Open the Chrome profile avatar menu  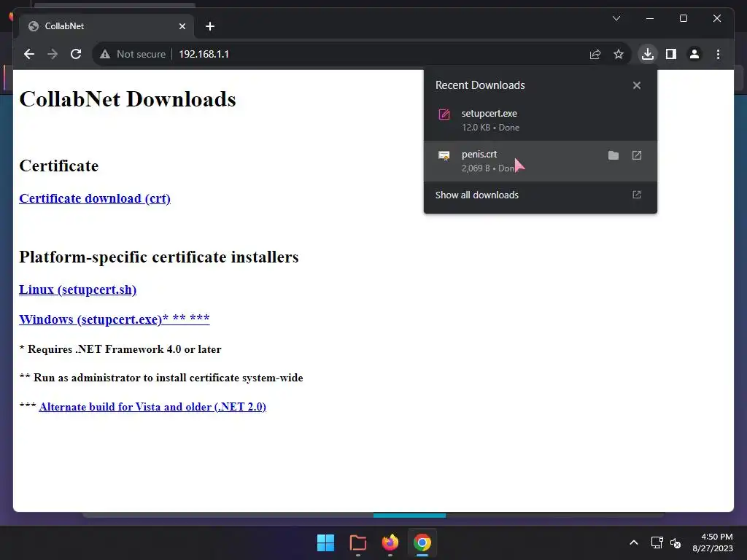[694, 54]
